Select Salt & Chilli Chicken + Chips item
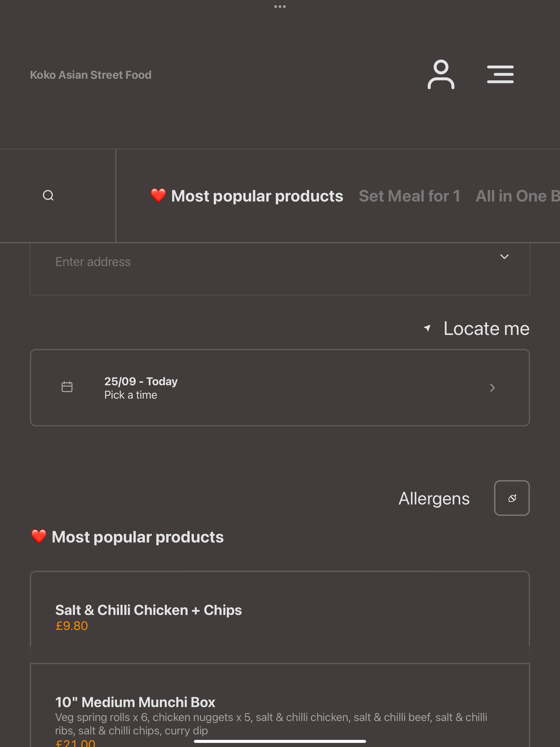560x747 pixels. coord(280,617)
